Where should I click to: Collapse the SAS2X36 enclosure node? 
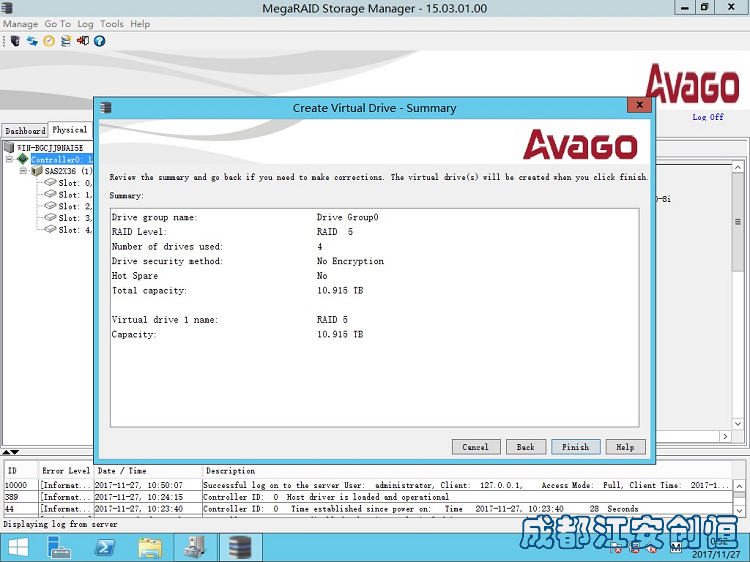tap(22, 171)
